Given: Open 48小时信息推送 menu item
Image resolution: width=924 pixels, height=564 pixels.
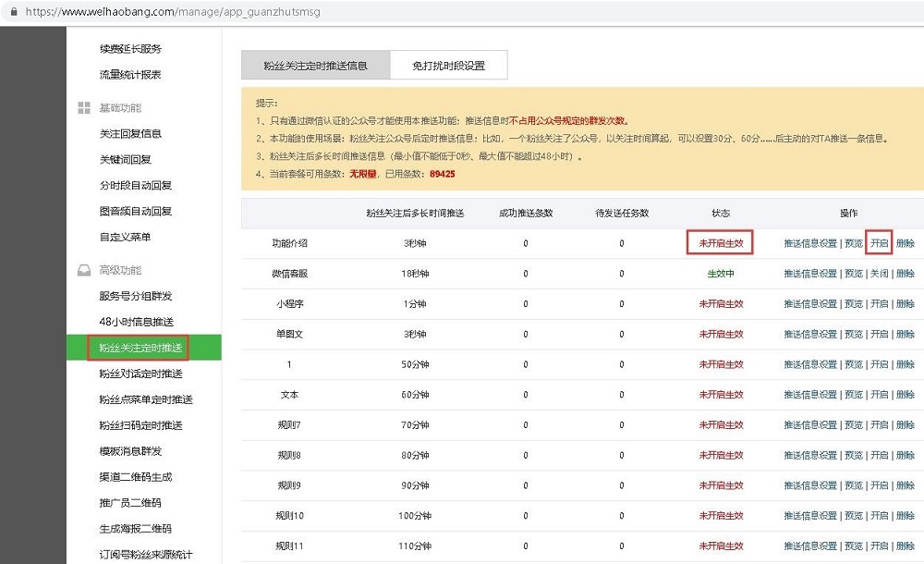Looking at the screenshot, I should 137,322.
